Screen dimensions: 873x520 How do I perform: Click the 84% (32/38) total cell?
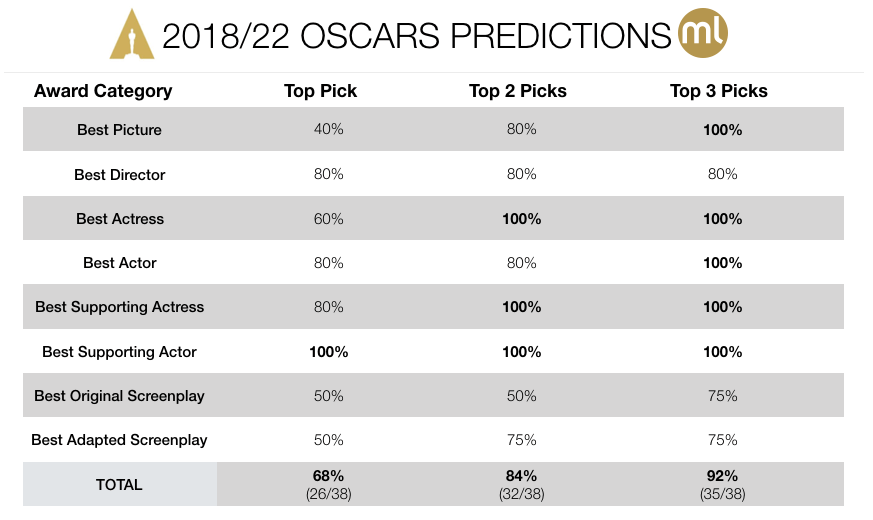(x=520, y=484)
